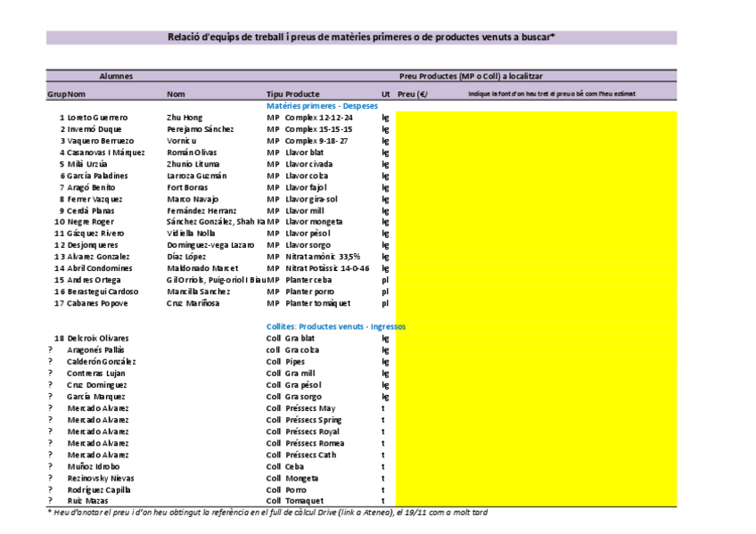Select the cell "García Paladines"
The image size is (756, 534).
(x=97, y=176)
